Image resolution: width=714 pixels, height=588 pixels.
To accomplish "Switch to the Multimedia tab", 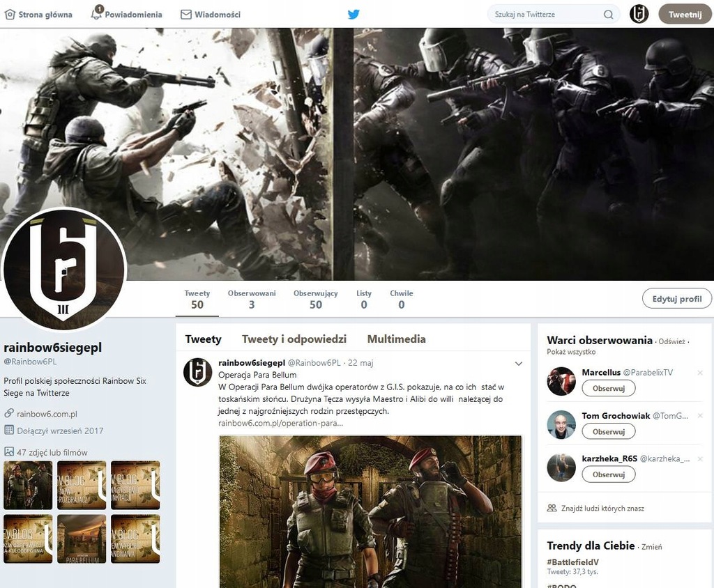I will click(x=397, y=339).
